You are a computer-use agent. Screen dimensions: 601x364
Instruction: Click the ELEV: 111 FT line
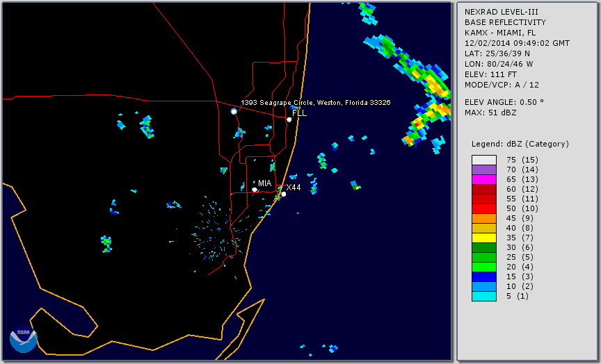[490, 74]
